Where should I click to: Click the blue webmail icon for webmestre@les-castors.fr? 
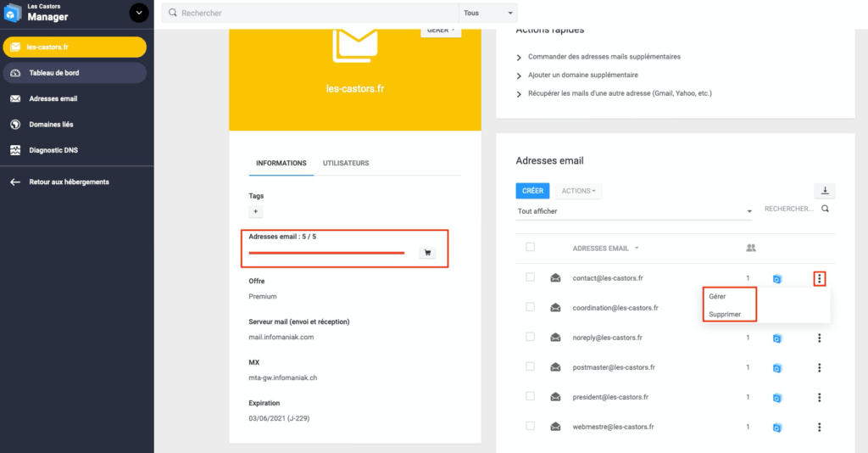tap(777, 428)
